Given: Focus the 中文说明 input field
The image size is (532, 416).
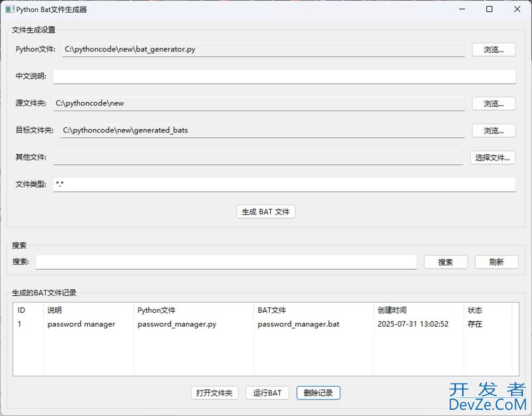Looking at the screenshot, I should click(284, 77).
